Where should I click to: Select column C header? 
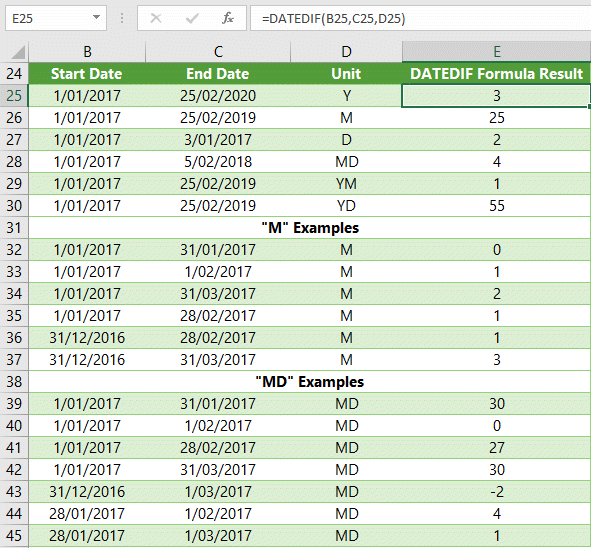pos(218,52)
